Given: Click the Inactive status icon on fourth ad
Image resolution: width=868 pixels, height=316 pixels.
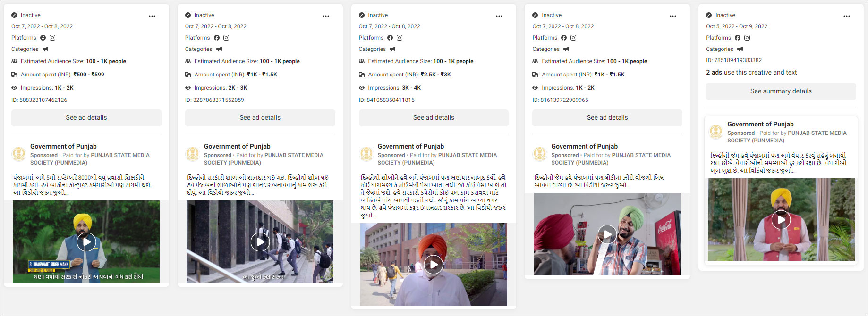Looking at the screenshot, I should (535, 15).
